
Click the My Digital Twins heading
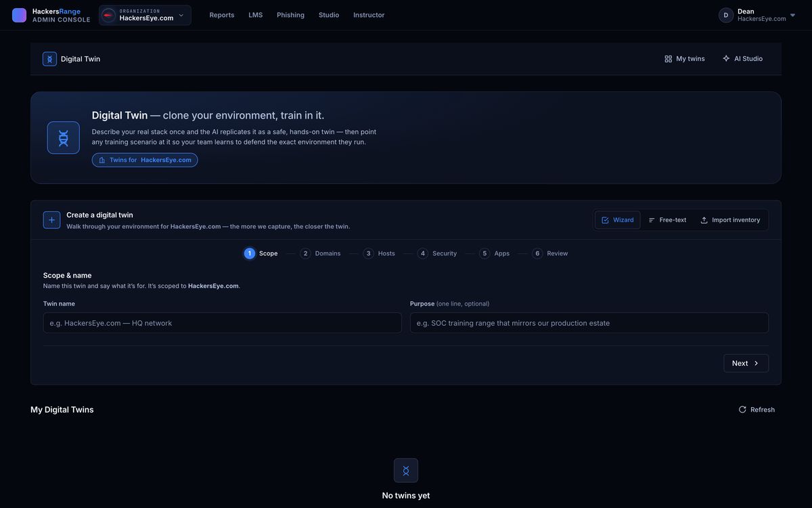click(62, 410)
